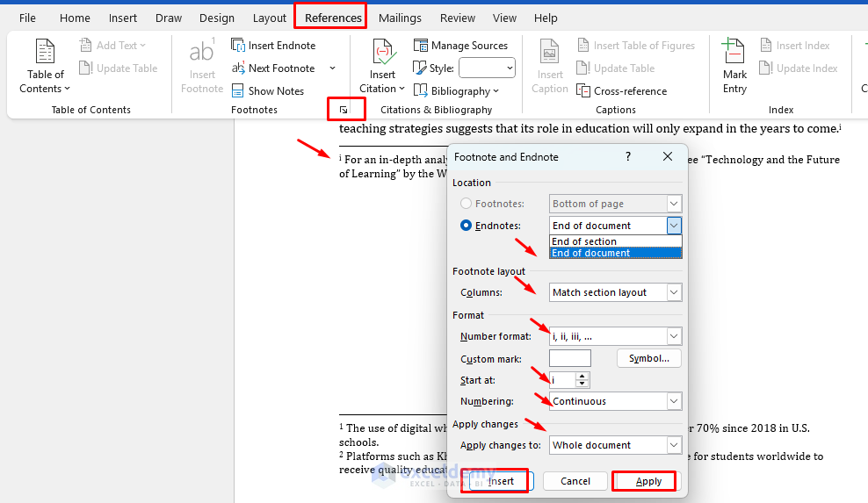
Task: Click the dialog Help question mark
Action: click(x=628, y=156)
